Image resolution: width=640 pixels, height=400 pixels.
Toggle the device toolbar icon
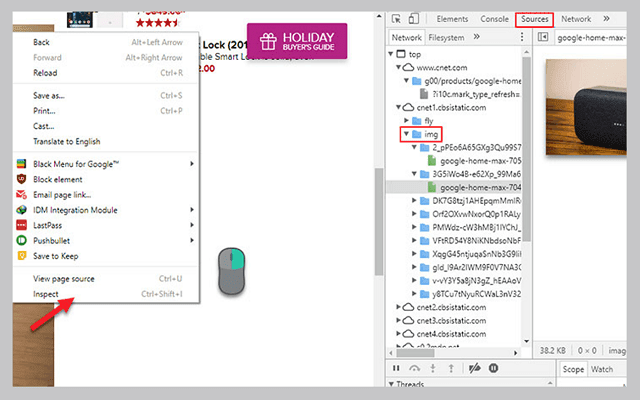point(414,18)
